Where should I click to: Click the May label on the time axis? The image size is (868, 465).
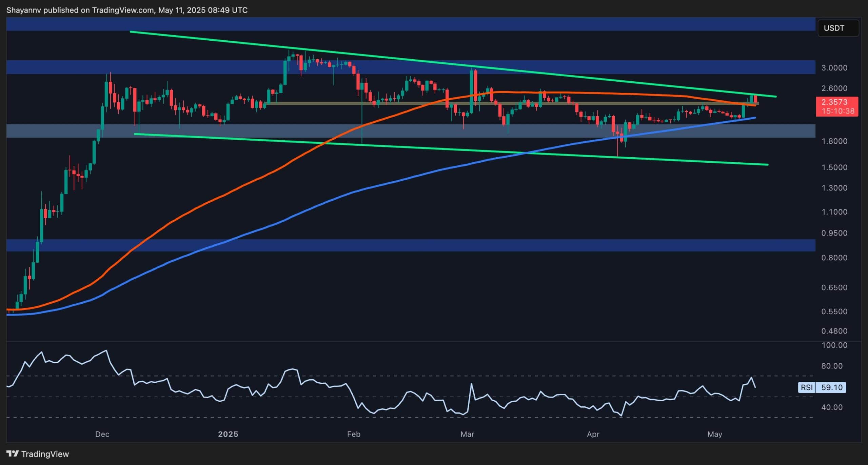[x=715, y=434]
